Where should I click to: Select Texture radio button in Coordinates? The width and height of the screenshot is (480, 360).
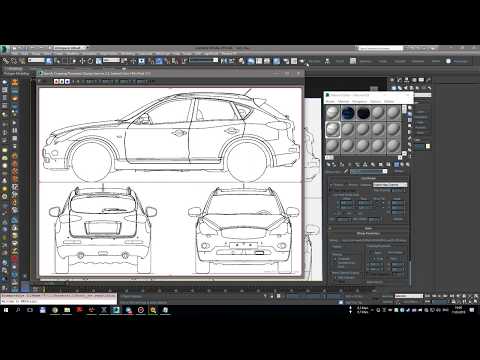coord(331,185)
